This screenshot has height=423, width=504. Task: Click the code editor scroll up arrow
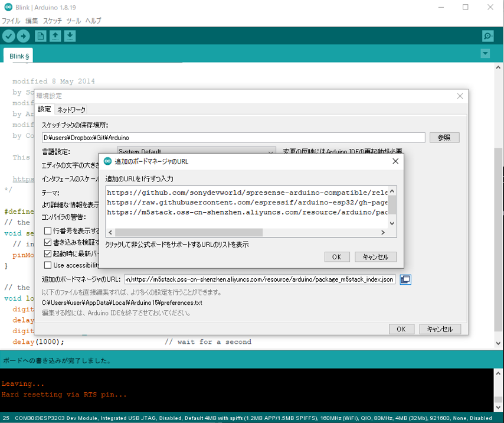(498, 67)
